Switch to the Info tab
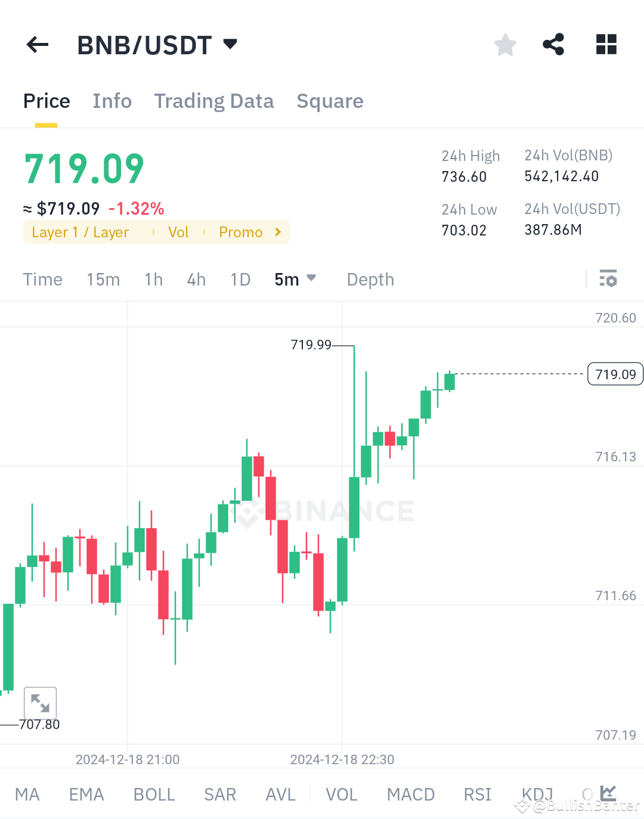The image size is (644, 819). [112, 101]
